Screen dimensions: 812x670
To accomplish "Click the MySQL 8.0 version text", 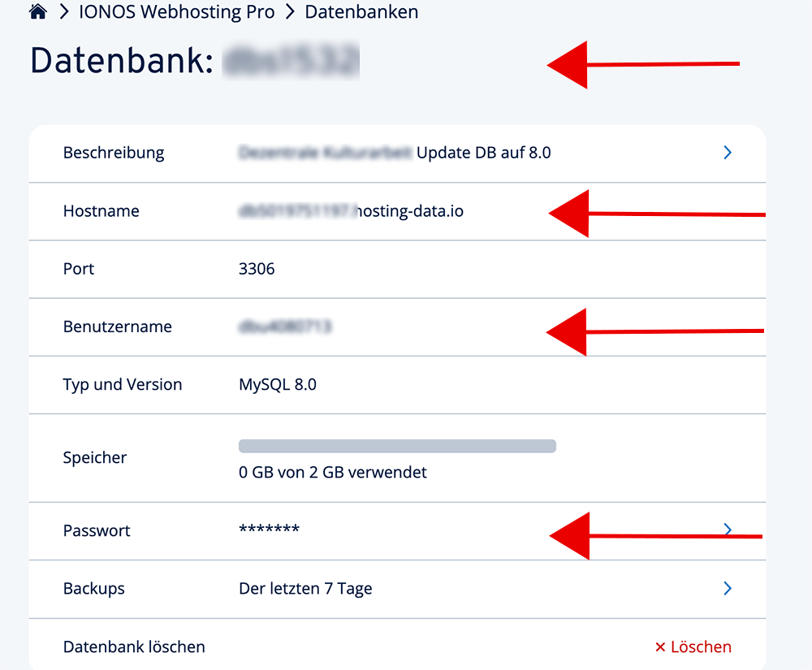I will (278, 385).
